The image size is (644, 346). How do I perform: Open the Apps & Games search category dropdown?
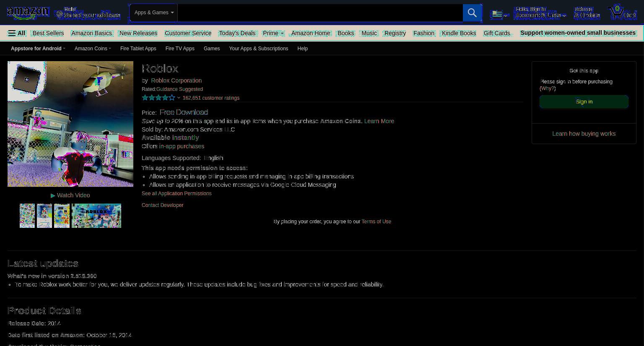[153, 13]
